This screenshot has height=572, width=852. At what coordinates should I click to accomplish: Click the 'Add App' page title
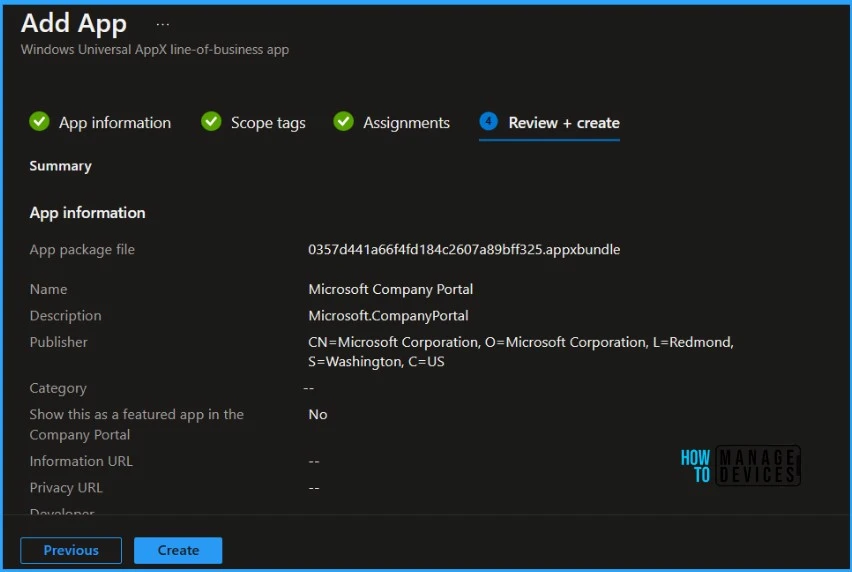(74, 23)
